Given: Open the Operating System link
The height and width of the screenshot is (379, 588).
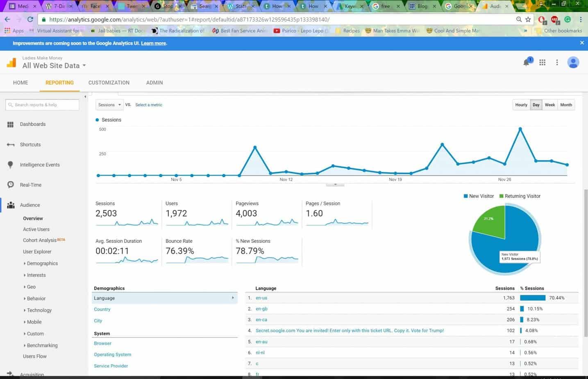Looking at the screenshot, I should 113,354.
